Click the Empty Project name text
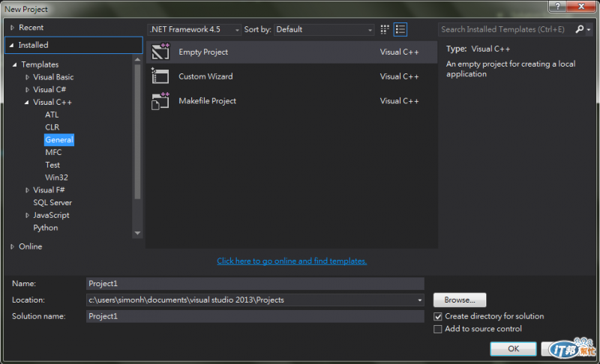The image size is (600, 364). (203, 52)
